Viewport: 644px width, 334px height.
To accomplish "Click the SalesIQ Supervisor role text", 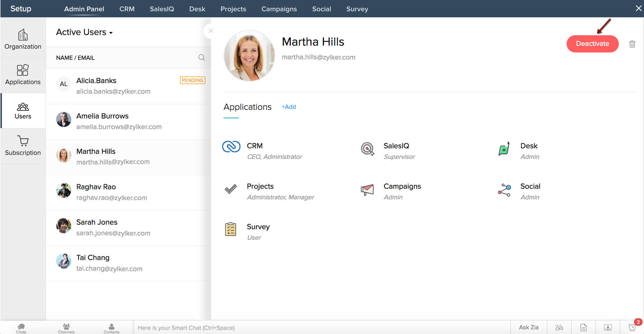I will (x=399, y=157).
